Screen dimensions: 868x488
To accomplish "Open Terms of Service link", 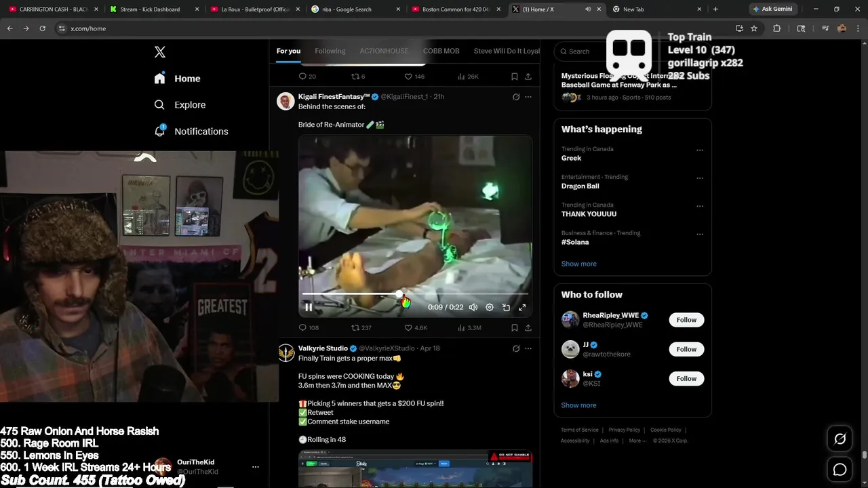I will (x=580, y=430).
